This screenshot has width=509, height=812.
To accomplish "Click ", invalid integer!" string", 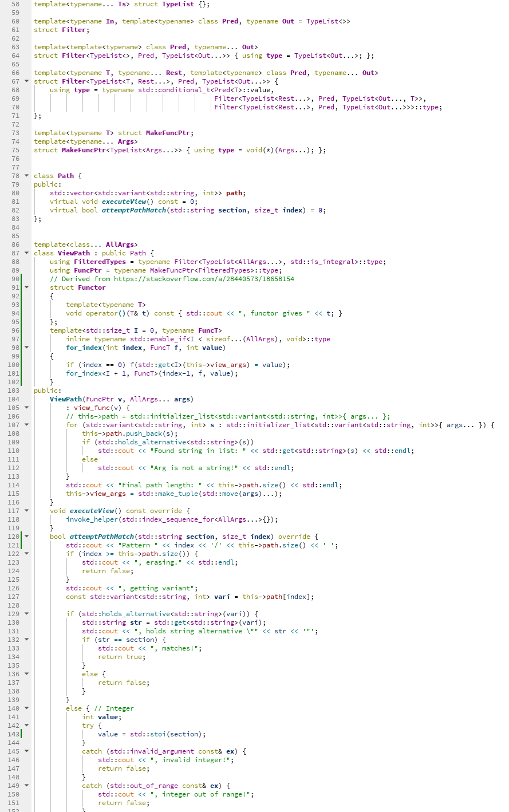I will pyautogui.click(x=190, y=760).
